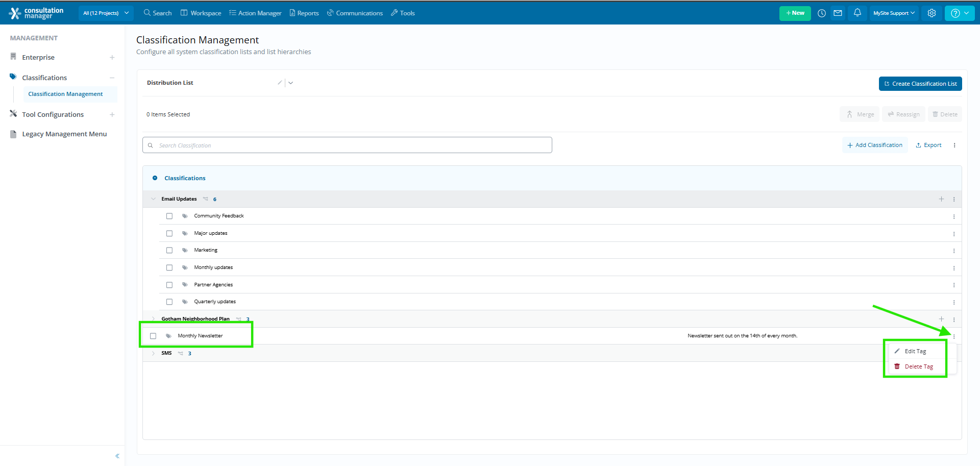Viewport: 980px width, 466px height.
Task: Open the Action Manager menu
Action: click(255, 13)
